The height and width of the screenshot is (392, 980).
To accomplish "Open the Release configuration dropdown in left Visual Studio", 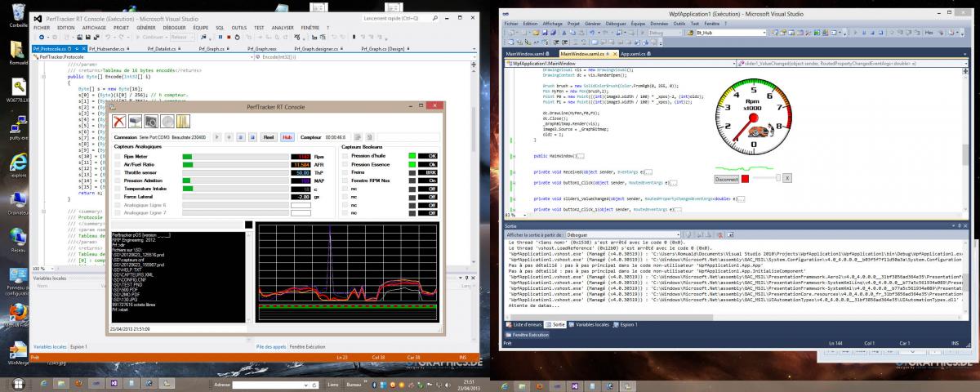I will (x=182, y=38).
